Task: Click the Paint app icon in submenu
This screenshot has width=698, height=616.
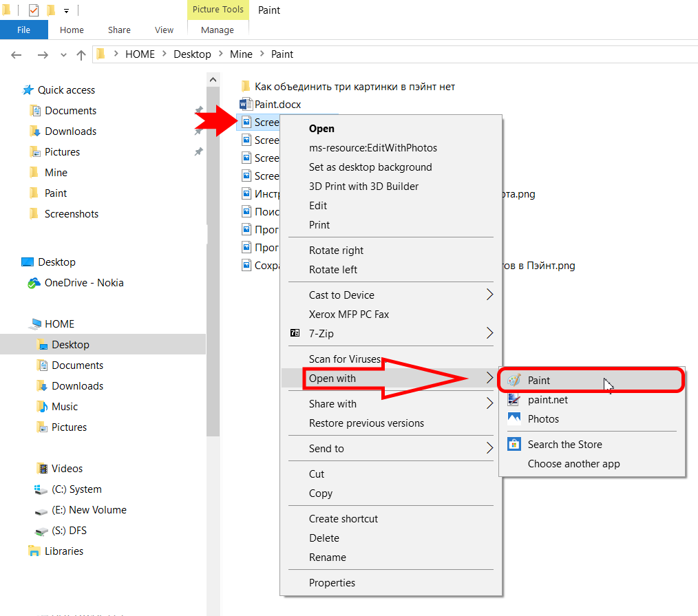Action: pos(514,380)
